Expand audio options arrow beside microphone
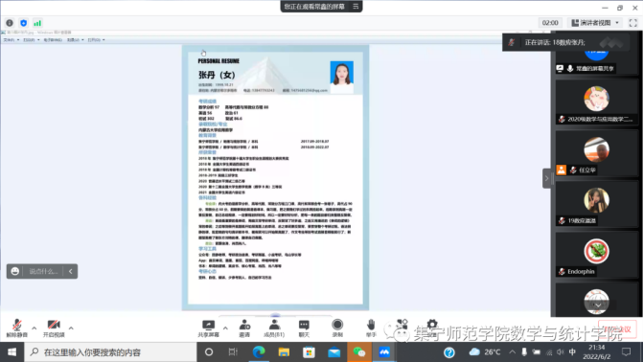 pyautogui.click(x=34, y=328)
